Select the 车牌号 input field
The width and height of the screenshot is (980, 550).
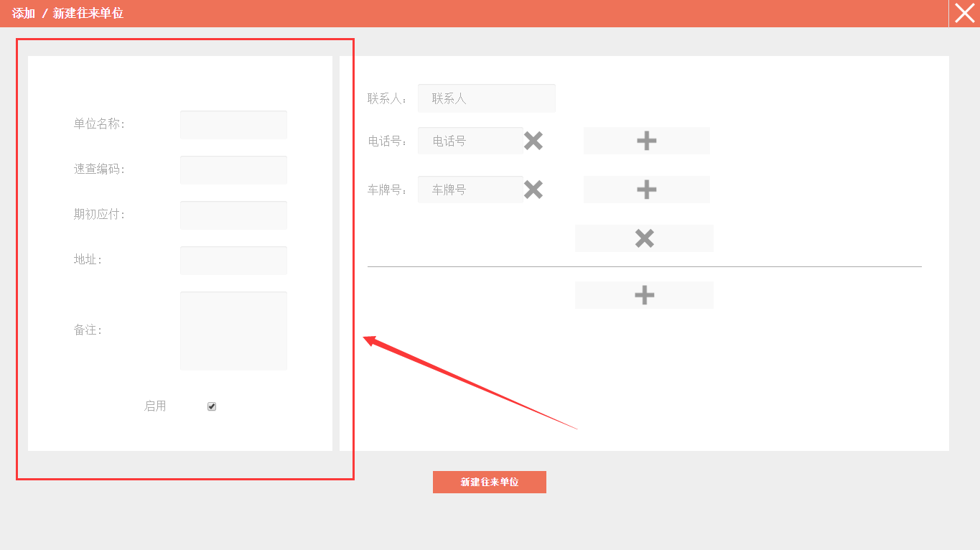[x=470, y=190]
